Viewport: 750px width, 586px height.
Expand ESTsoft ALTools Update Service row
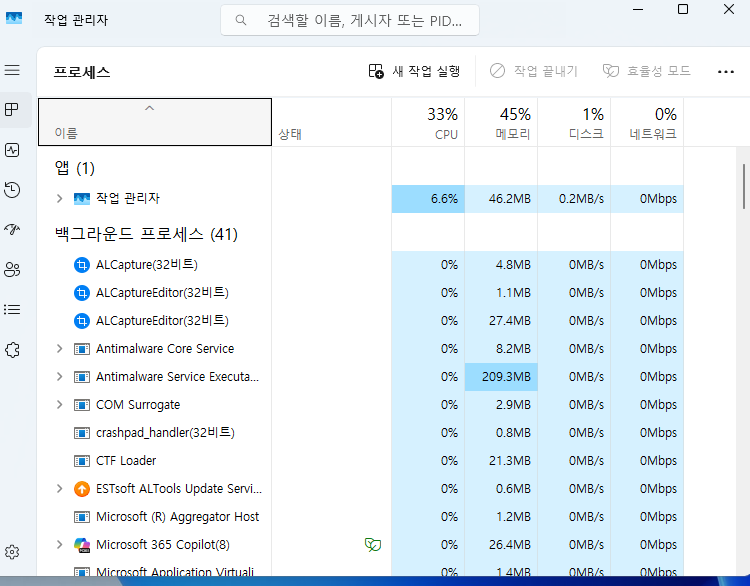[x=59, y=489]
